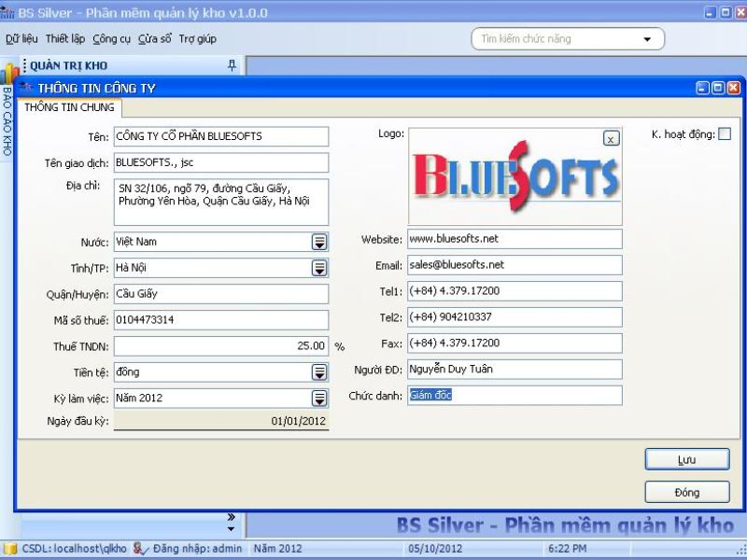Click the database icon in status bar
The width and height of the screenshot is (747, 560).
[9, 548]
